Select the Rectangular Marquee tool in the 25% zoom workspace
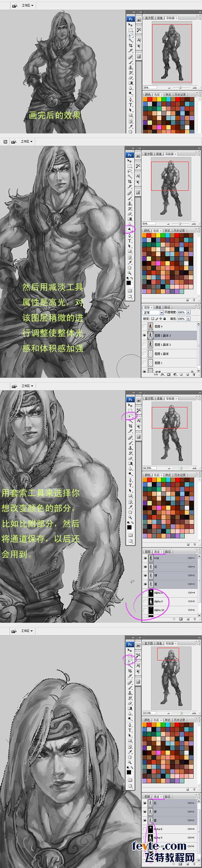 coord(130,30)
